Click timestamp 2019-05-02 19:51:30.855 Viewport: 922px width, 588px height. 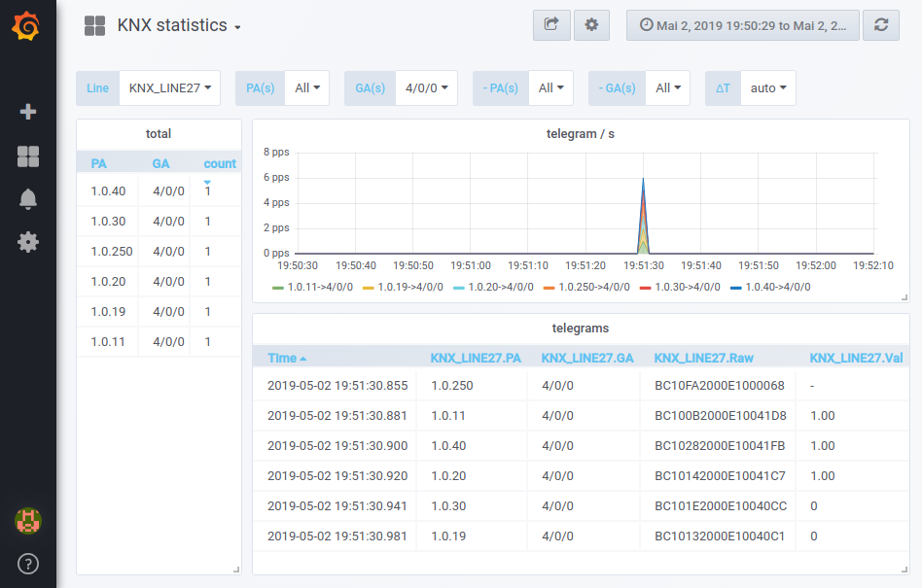coord(337,386)
